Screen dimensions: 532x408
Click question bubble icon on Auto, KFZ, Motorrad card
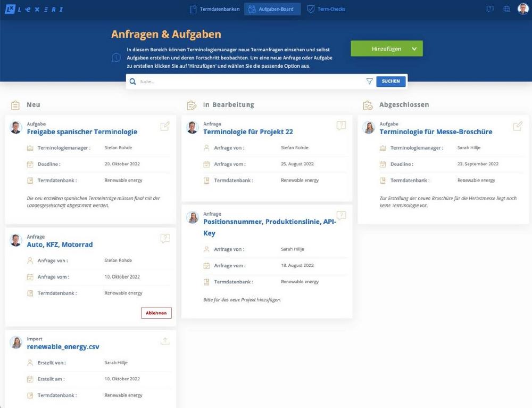click(x=165, y=239)
